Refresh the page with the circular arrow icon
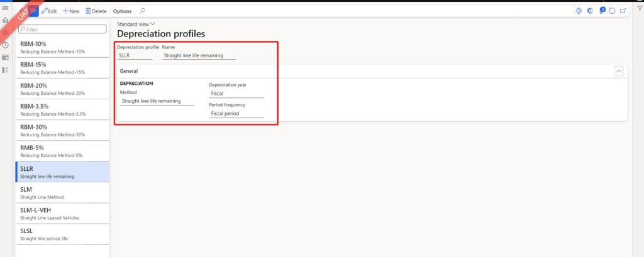 [x=612, y=11]
